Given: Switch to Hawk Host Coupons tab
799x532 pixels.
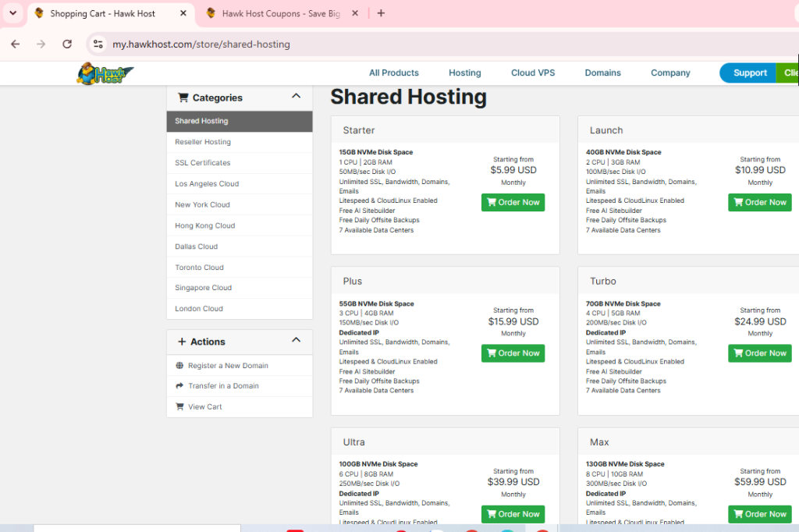Looking at the screenshot, I should [282, 14].
